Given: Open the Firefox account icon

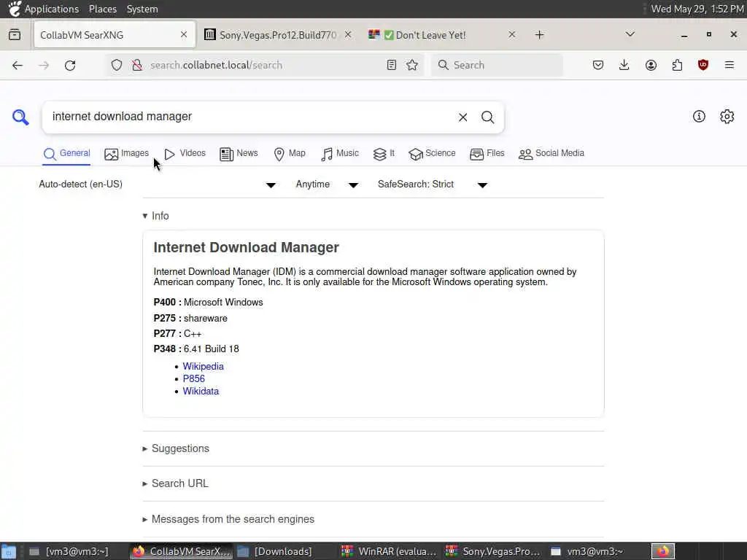Looking at the screenshot, I should click(651, 65).
